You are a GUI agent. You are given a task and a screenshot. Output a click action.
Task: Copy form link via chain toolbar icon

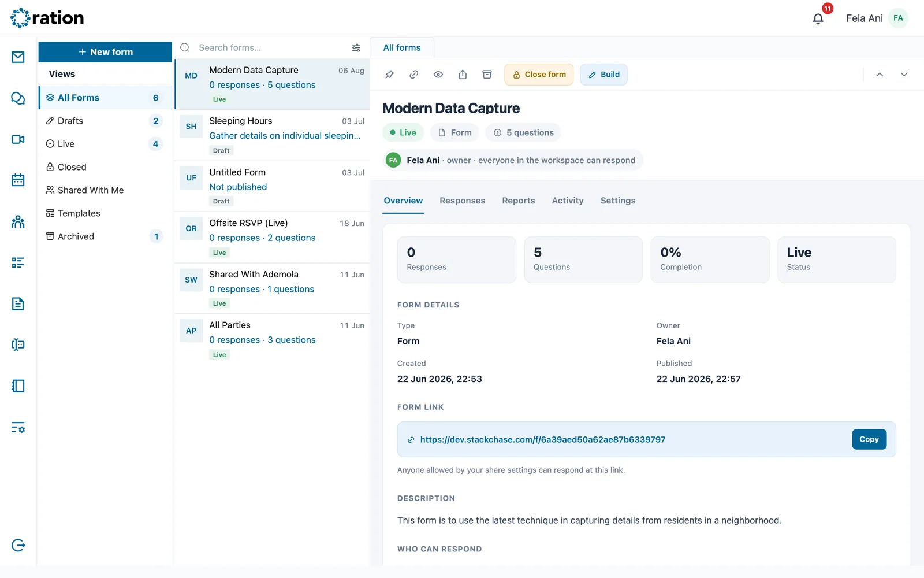[x=414, y=75]
